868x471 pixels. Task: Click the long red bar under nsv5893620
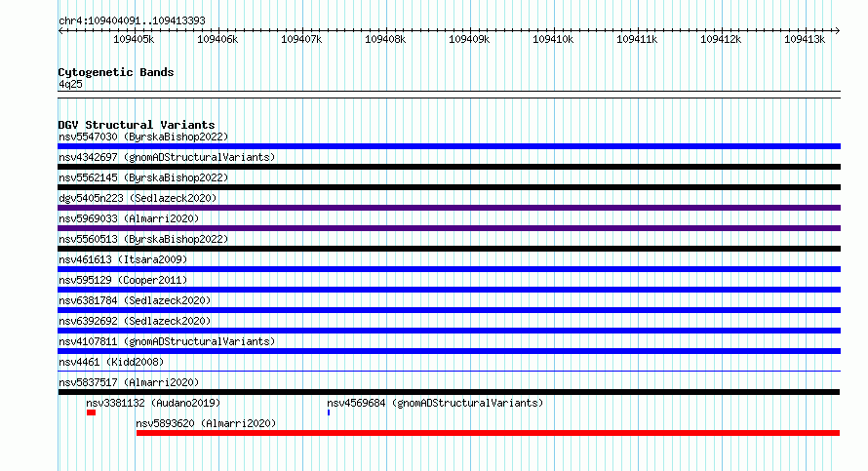point(488,433)
